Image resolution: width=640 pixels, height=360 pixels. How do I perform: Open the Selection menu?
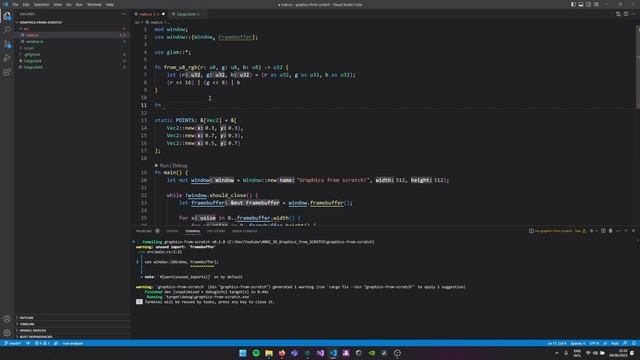(x=41, y=4)
